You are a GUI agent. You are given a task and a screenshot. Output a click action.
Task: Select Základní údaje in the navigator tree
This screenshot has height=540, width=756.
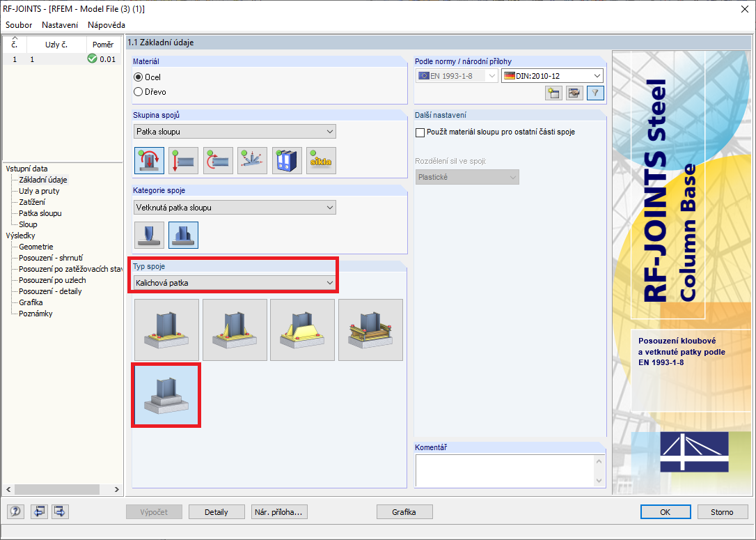tap(43, 180)
